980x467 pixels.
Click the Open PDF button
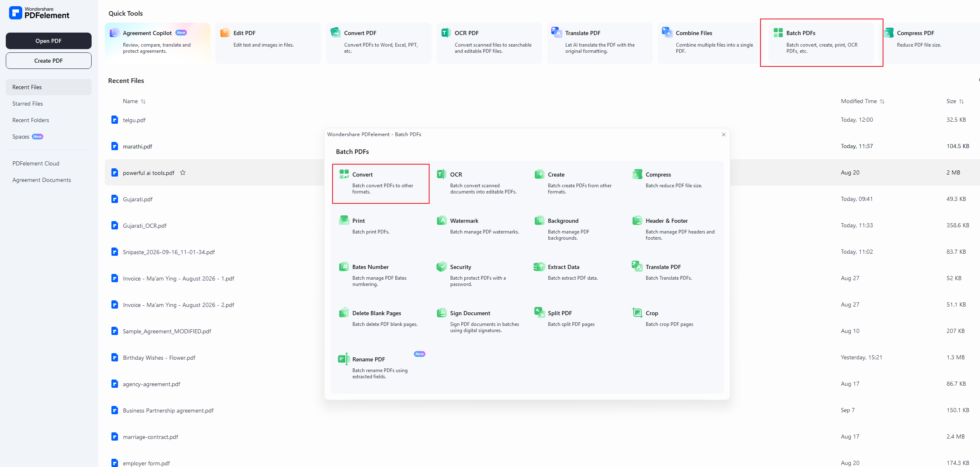pyautogui.click(x=49, y=41)
